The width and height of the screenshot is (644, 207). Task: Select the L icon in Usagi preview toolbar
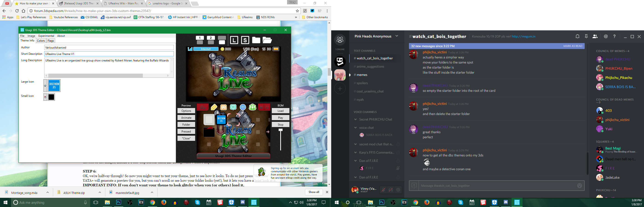pos(234,40)
